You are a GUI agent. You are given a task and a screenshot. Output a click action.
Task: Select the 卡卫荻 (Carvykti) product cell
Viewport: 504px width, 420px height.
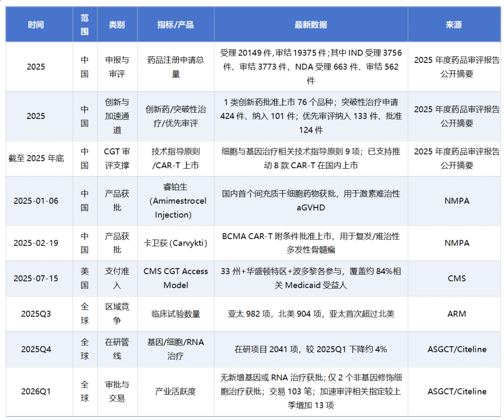(175, 243)
